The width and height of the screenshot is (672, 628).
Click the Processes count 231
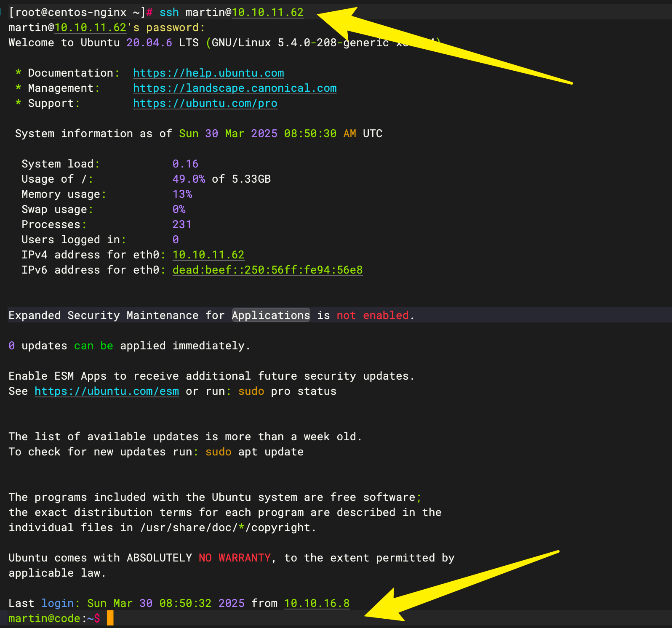click(x=182, y=225)
